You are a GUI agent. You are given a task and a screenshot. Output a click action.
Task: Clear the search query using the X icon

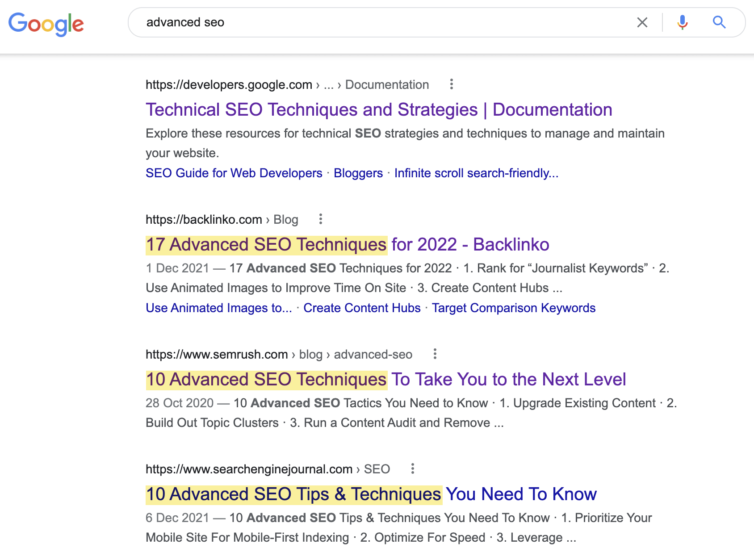[642, 22]
